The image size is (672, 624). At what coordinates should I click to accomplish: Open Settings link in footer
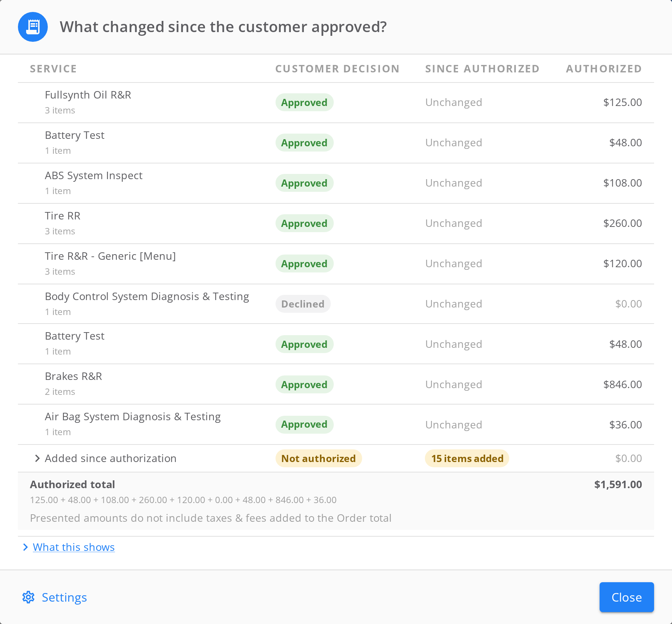pyautogui.click(x=64, y=597)
